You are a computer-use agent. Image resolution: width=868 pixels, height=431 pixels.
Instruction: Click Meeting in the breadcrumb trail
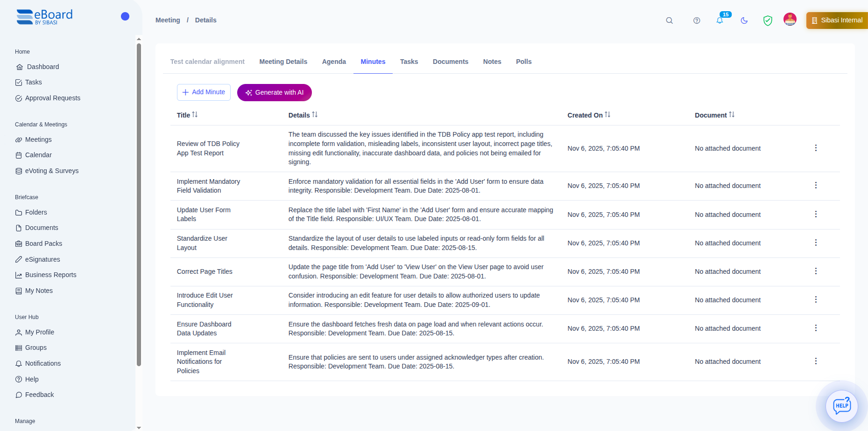(x=167, y=20)
